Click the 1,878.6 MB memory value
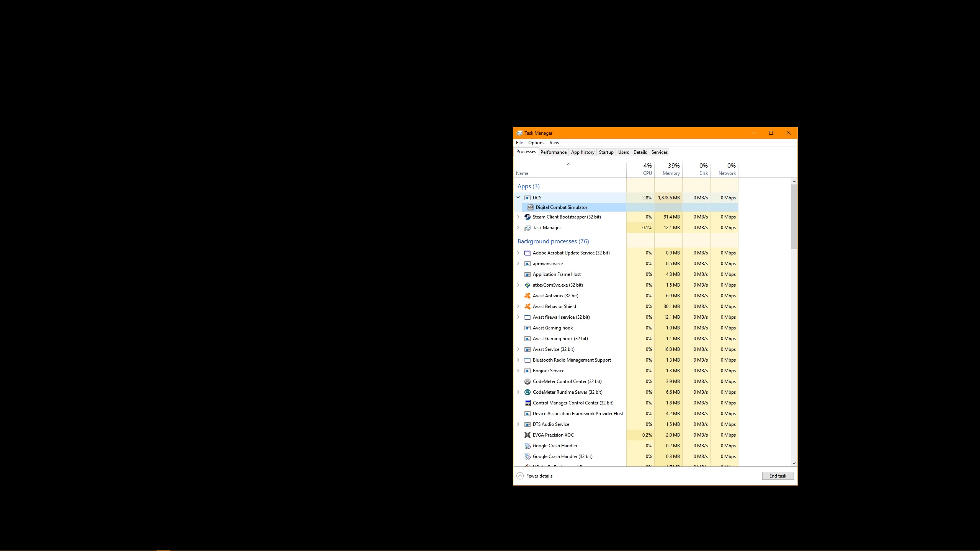This screenshot has height=551, width=980. (669, 198)
